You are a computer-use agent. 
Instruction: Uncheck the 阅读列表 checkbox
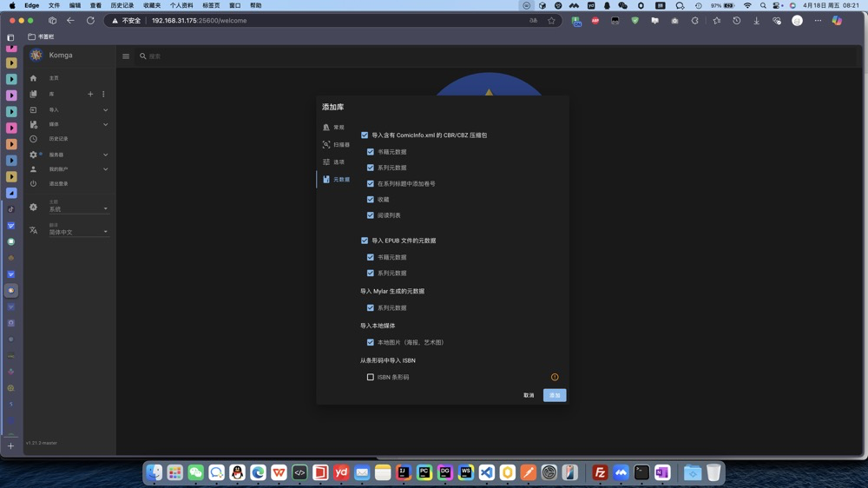coord(371,215)
